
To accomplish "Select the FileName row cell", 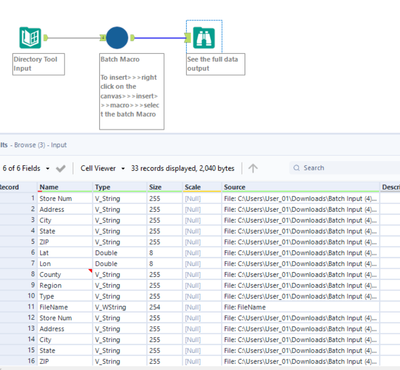I will tap(65, 307).
